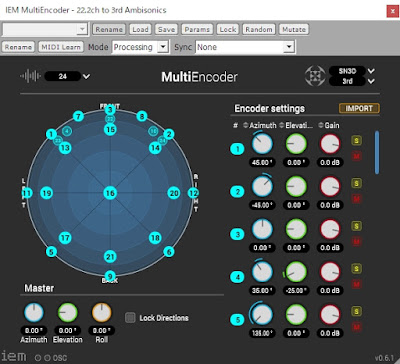Select encoder number 4 badge in settings list
Image resolution: width=400 pixels, height=364 pixels.
238,277
